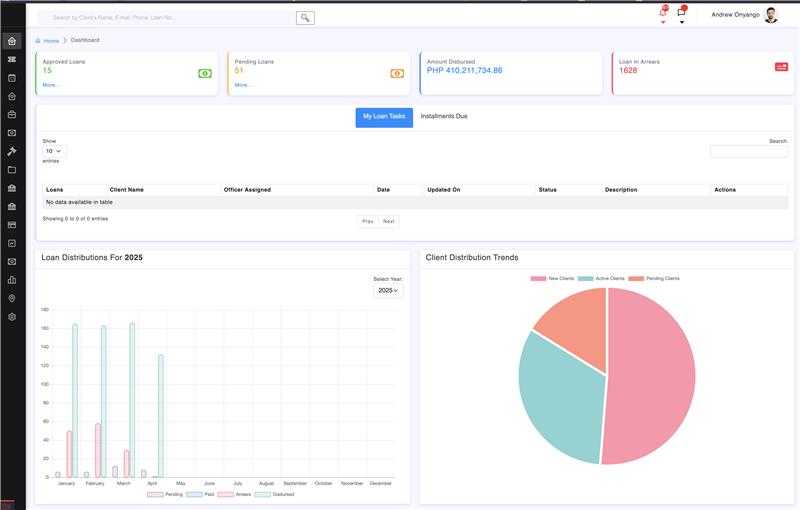This screenshot has width=800, height=510.
Task: Sort table by Loans column
Action: point(74,190)
